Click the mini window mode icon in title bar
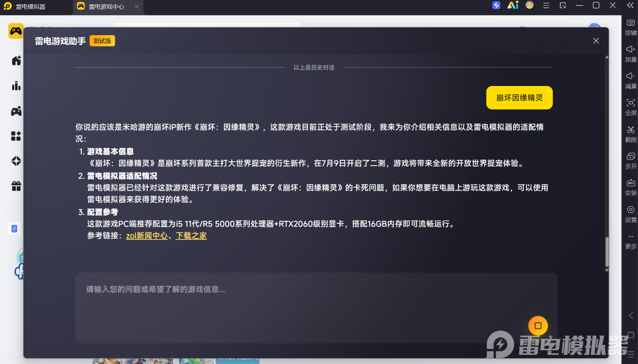The width and height of the screenshot is (638, 364). point(563,5)
